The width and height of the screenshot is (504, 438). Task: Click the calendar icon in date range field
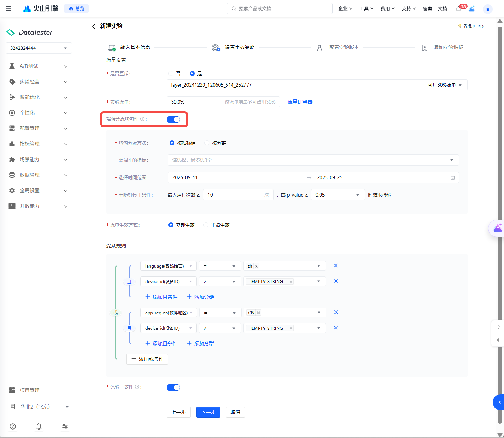452,177
